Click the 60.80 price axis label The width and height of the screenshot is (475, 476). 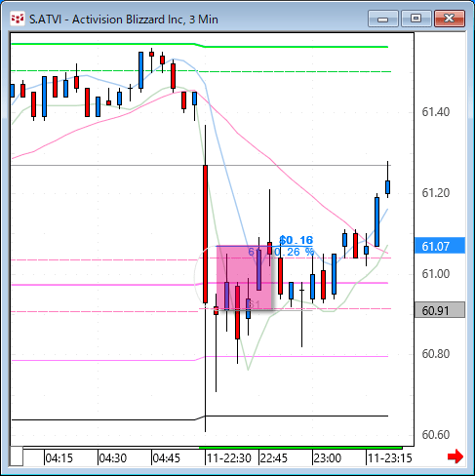(436, 354)
